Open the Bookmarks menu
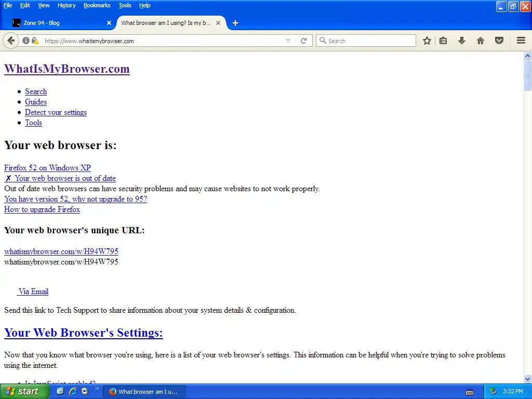Viewport: 532px width, 399px height. [97, 5]
